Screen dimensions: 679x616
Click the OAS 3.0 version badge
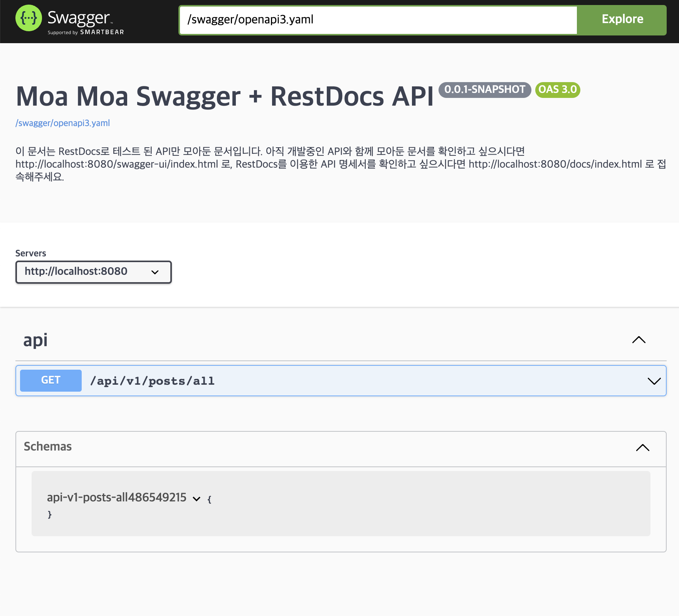tap(558, 89)
